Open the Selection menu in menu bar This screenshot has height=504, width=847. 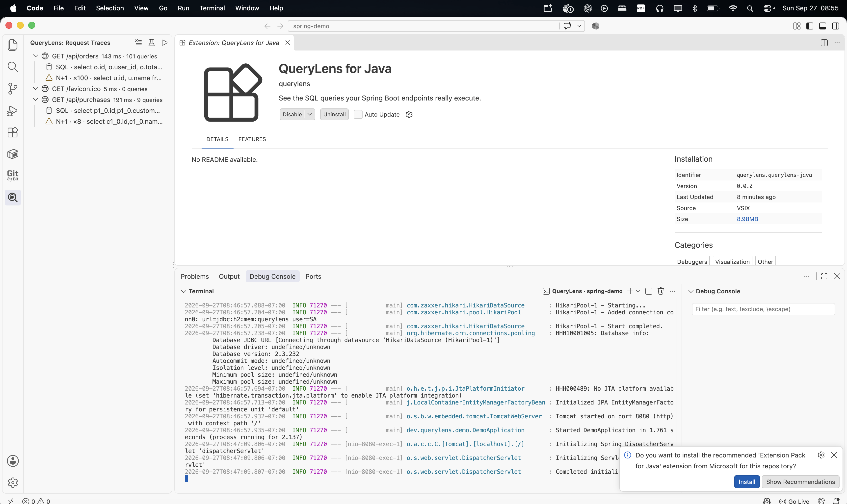pyautogui.click(x=110, y=8)
